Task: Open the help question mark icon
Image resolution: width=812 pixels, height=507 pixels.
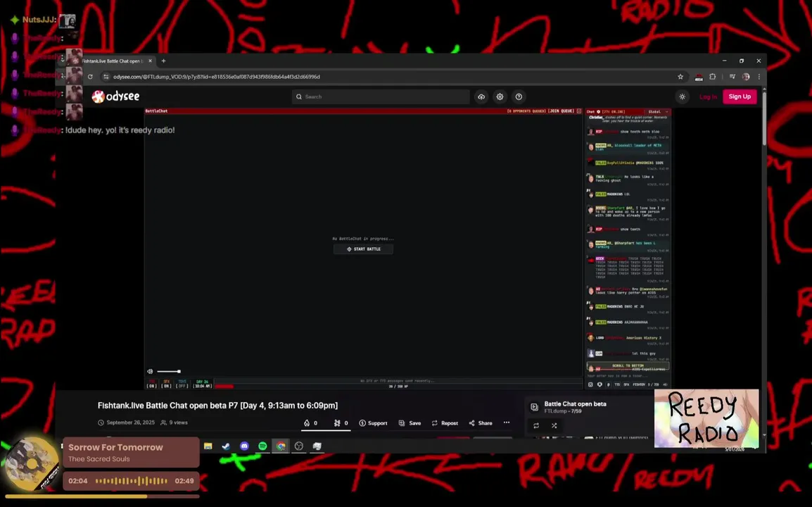Action: click(519, 96)
